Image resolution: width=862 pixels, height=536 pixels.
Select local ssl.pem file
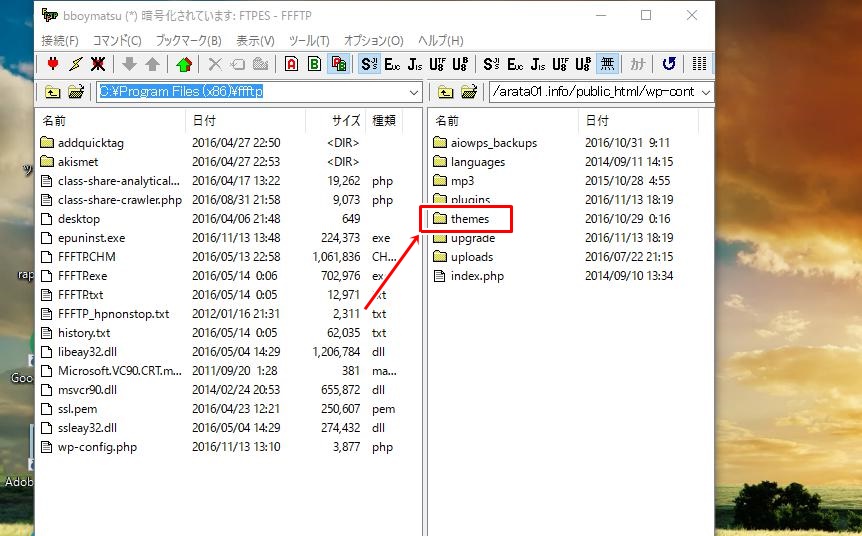click(x=69, y=409)
